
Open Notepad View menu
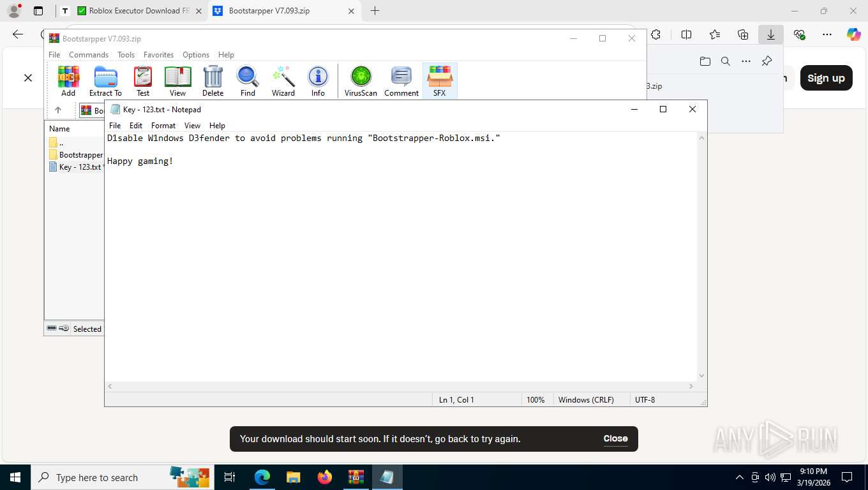(192, 126)
